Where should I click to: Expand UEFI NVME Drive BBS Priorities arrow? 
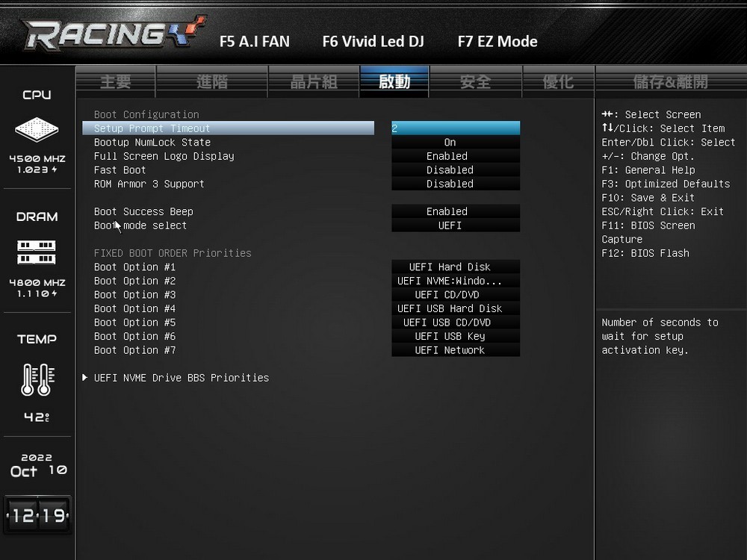[x=85, y=378]
